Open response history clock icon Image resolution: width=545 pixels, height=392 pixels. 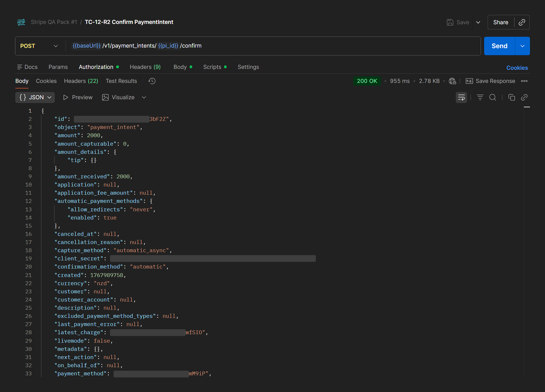152,81
